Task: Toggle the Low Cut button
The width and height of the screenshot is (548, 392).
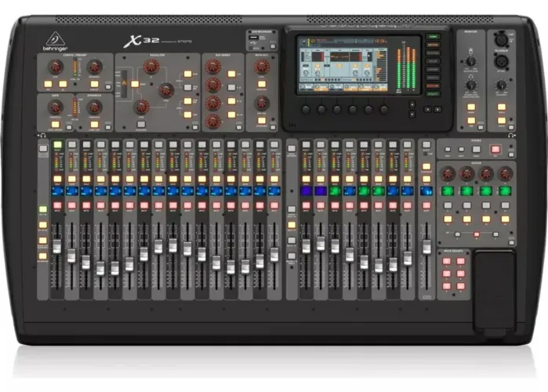Action: coord(94,84)
